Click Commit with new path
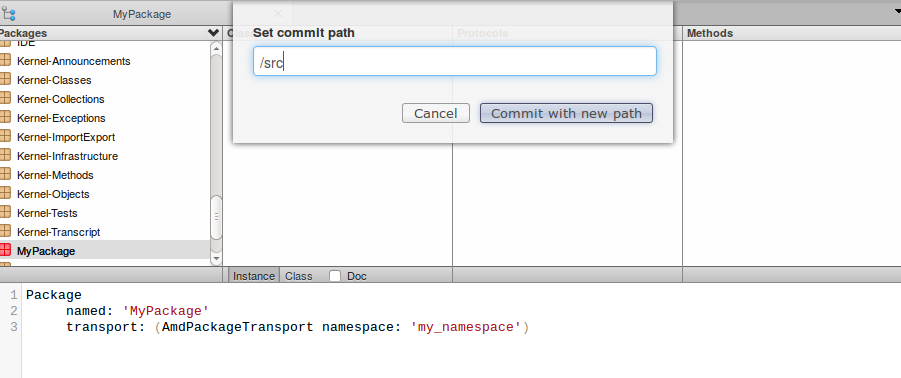 pos(566,113)
